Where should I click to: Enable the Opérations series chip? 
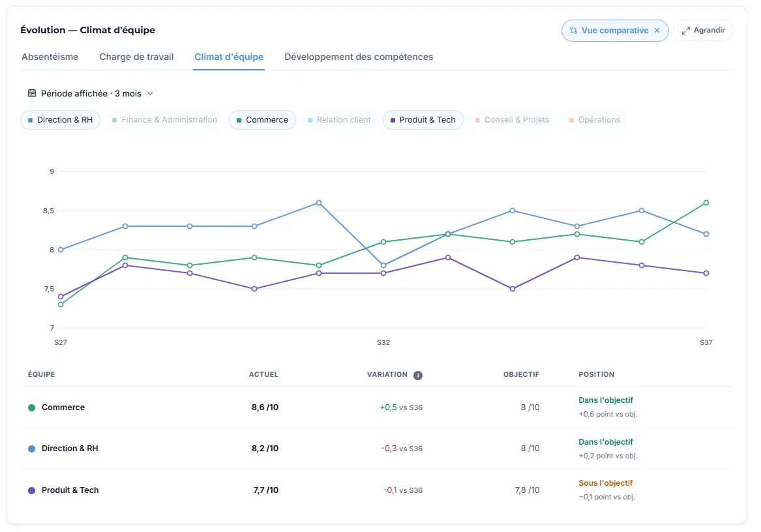[595, 120]
